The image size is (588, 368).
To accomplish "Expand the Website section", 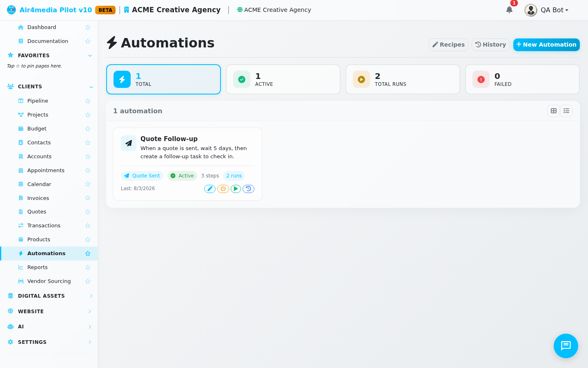I will click(x=90, y=311).
